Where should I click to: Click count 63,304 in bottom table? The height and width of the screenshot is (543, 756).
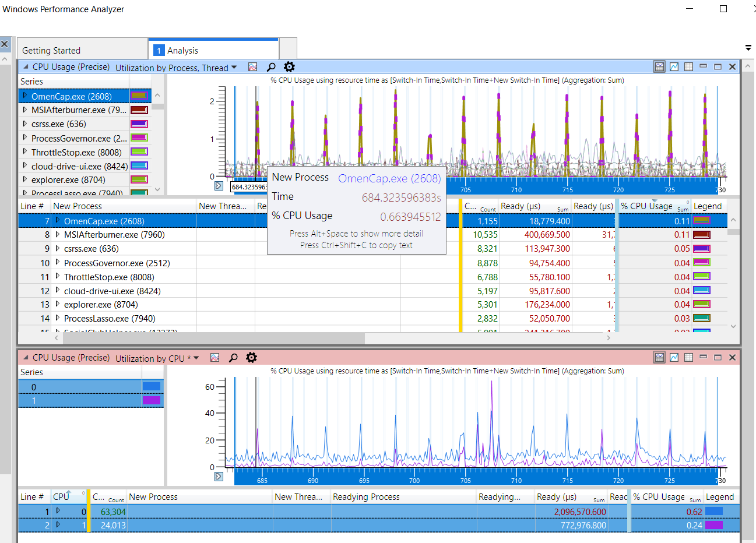pyautogui.click(x=113, y=512)
